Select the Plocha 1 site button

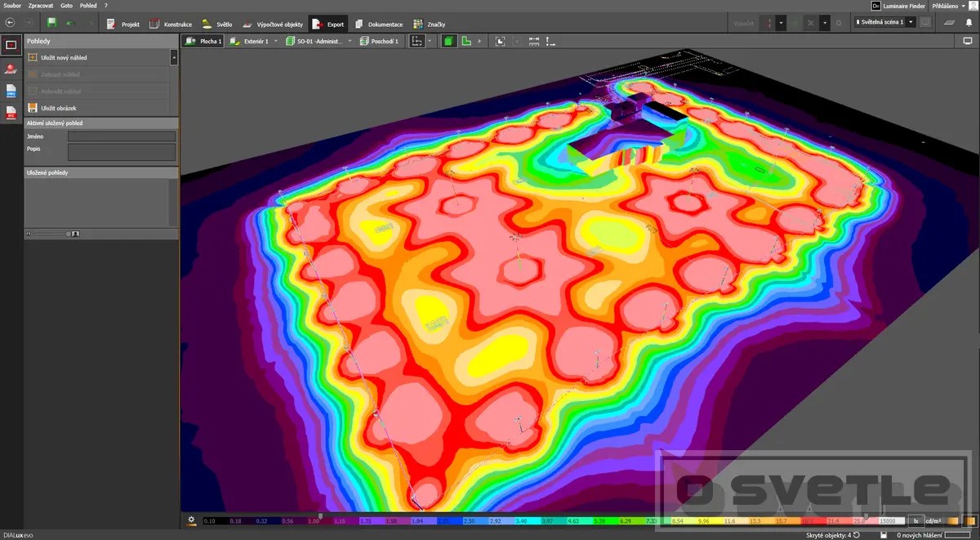[x=203, y=41]
